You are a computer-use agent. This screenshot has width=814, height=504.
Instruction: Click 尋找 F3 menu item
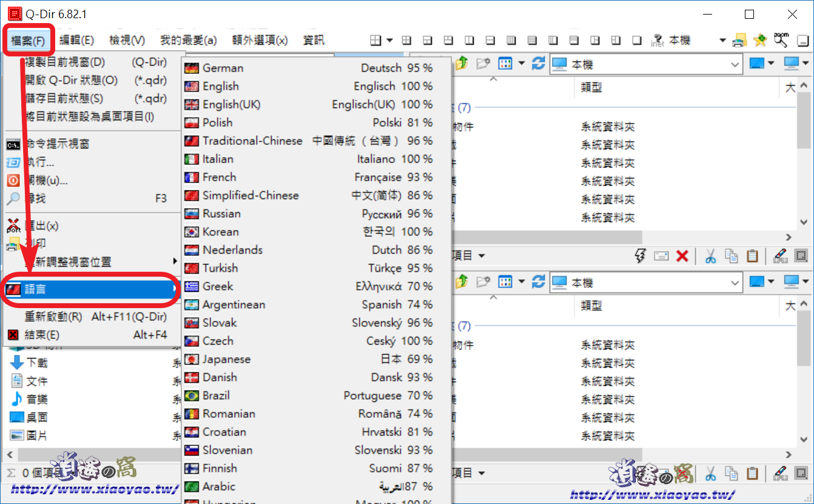click(x=92, y=198)
